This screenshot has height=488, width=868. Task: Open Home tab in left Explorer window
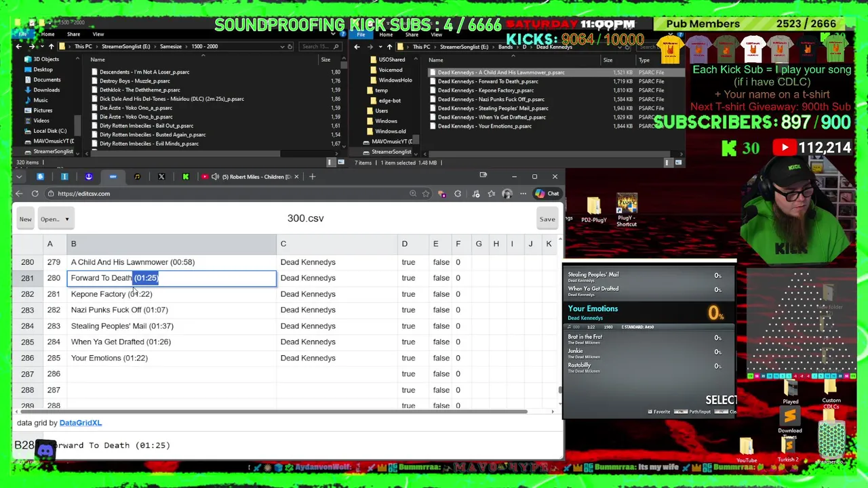coord(47,34)
